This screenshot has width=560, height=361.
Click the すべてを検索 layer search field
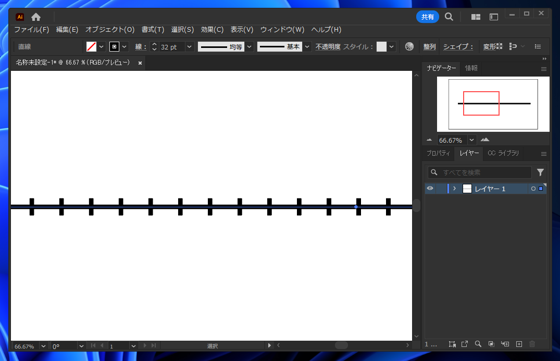(480, 172)
